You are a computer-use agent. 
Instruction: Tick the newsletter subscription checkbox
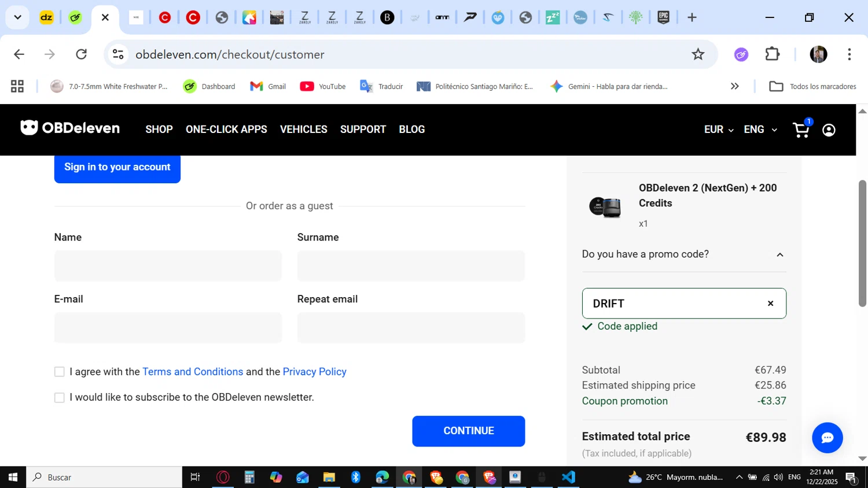point(59,398)
